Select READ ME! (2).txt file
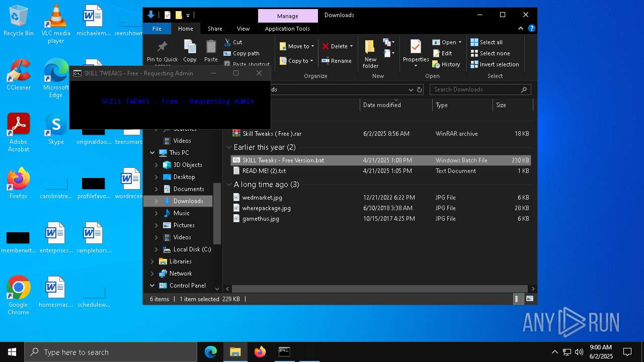 381,171
